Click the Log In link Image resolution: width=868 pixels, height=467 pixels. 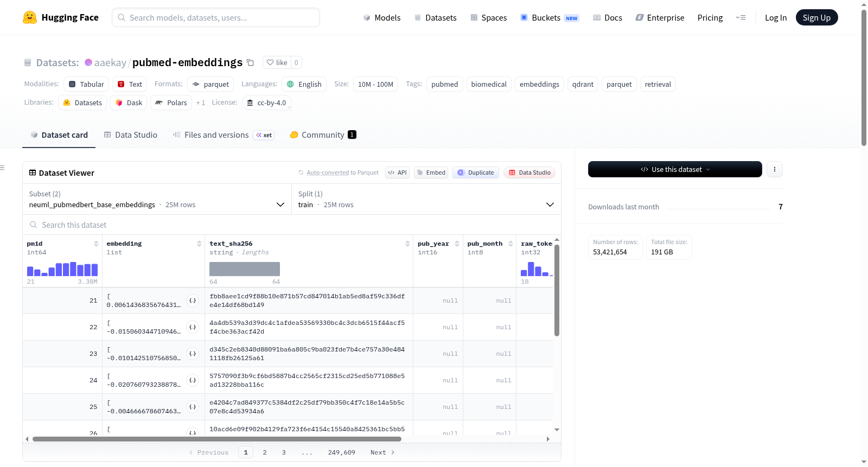pyautogui.click(x=776, y=17)
